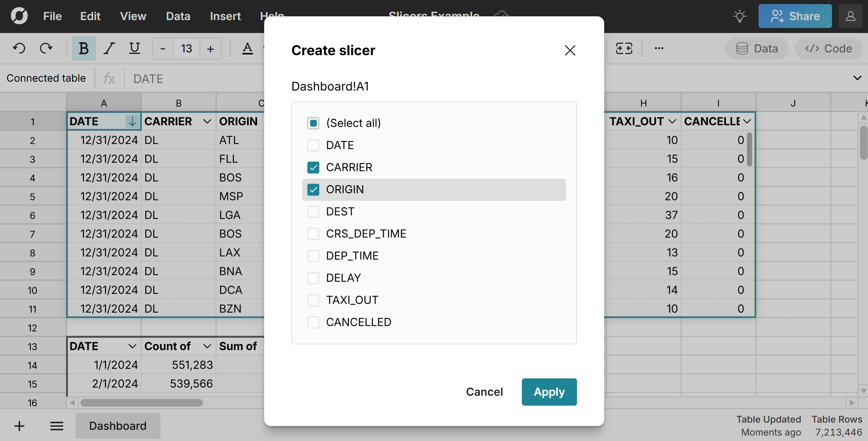Open the text color picker
Screen dimensions: 868x441
pos(248,48)
